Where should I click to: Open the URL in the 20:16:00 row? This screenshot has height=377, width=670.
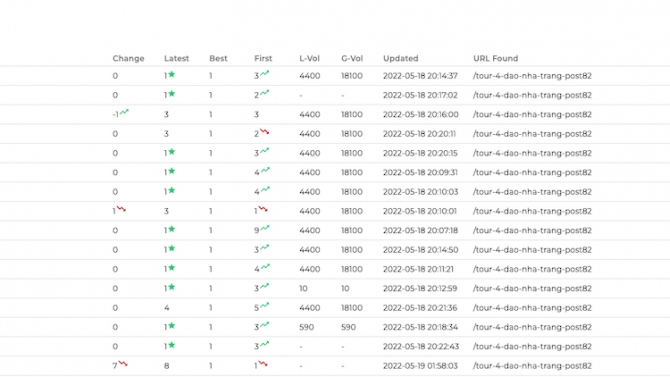point(532,114)
